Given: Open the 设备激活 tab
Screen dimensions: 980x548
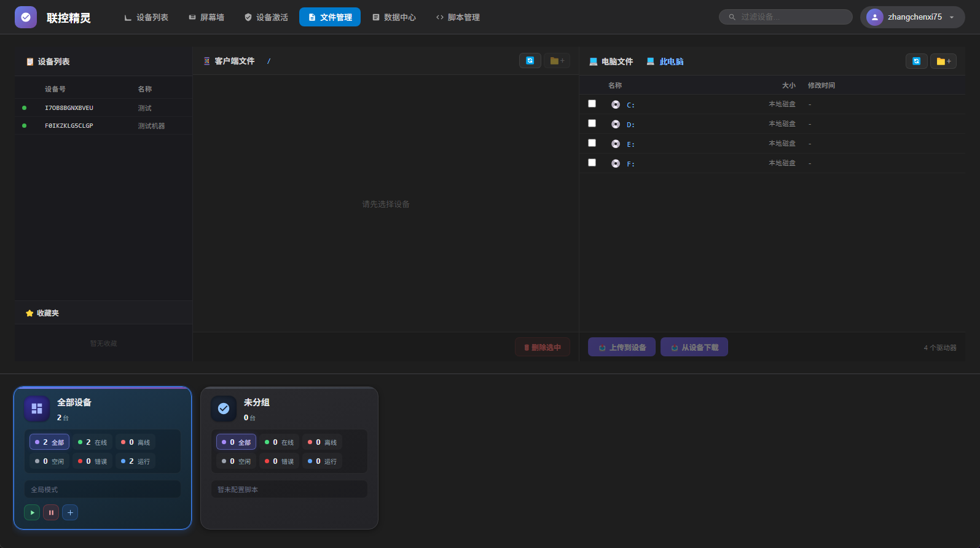Looking at the screenshot, I should click(x=266, y=17).
